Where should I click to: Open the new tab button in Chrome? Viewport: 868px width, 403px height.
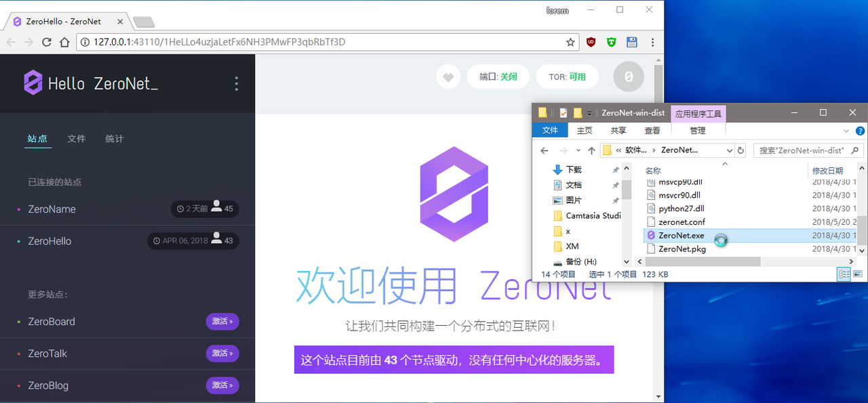pyautogui.click(x=143, y=22)
